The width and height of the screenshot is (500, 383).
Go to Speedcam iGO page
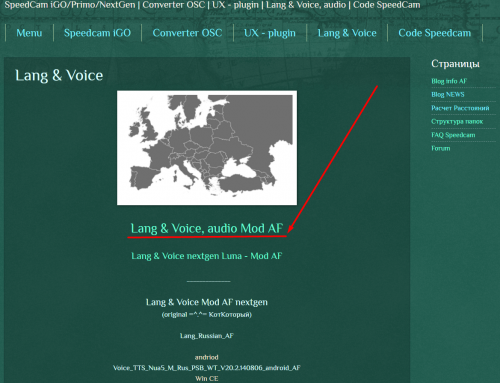click(97, 33)
